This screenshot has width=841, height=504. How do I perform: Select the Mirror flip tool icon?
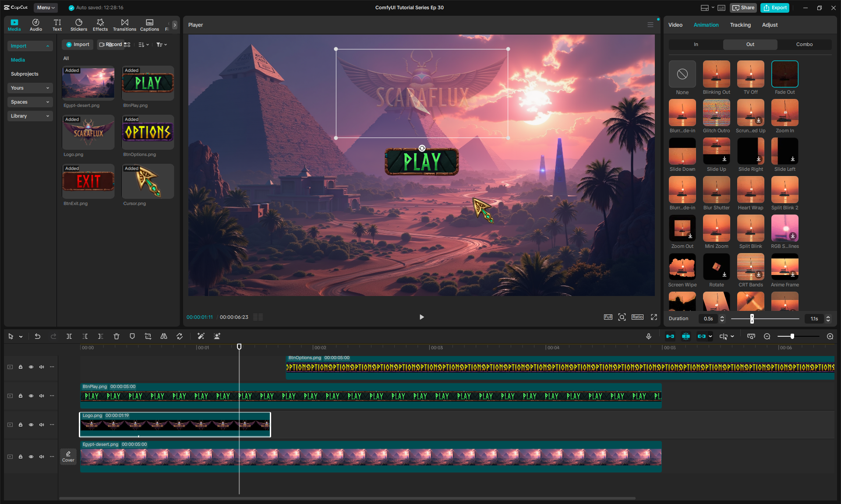[164, 336]
